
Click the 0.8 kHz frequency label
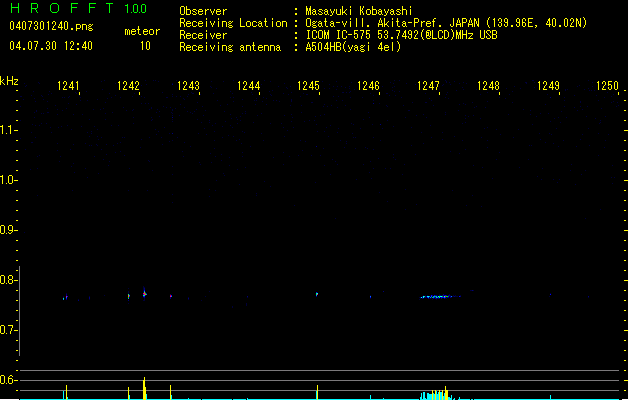tap(8, 280)
